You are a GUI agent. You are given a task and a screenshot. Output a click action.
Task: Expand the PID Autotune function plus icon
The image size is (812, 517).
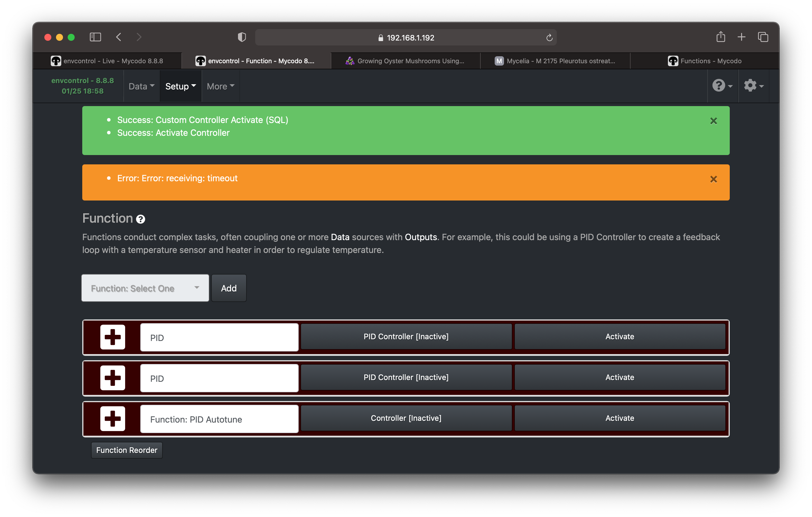113,418
